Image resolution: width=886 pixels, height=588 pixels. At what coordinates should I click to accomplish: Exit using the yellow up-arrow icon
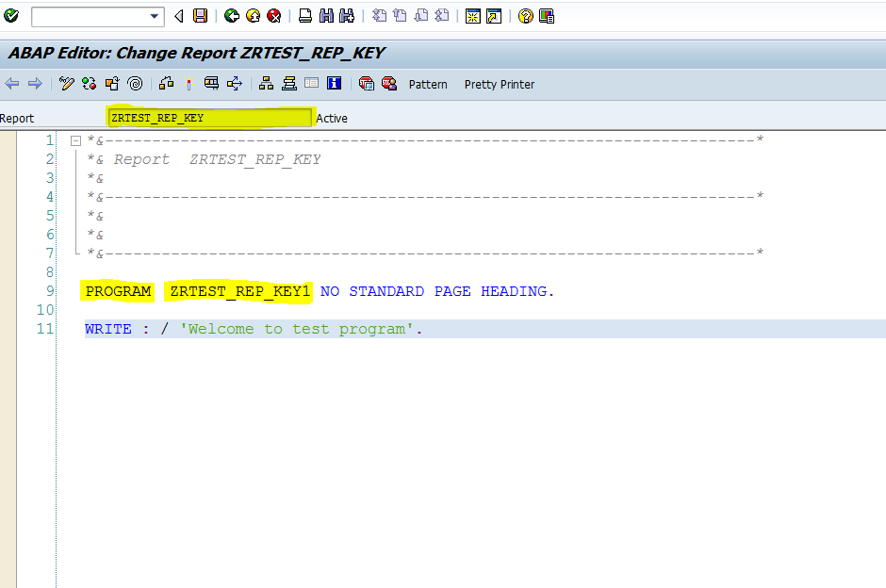coord(254,16)
